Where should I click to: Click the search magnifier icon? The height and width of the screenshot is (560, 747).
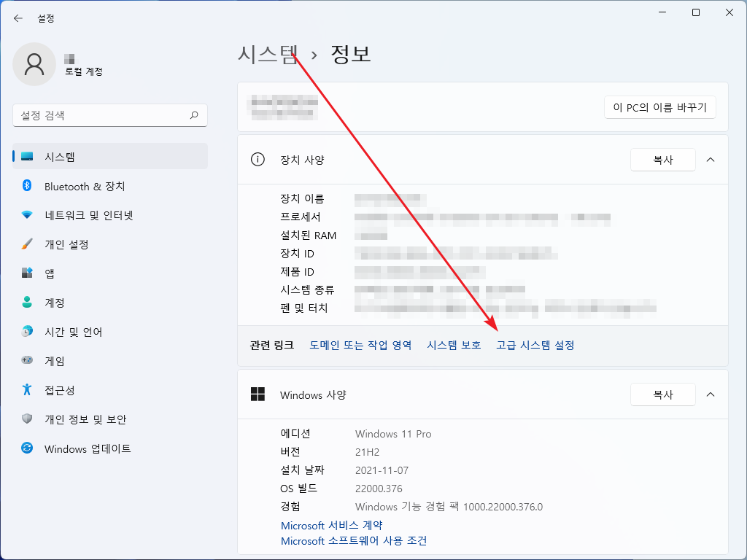(194, 115)
